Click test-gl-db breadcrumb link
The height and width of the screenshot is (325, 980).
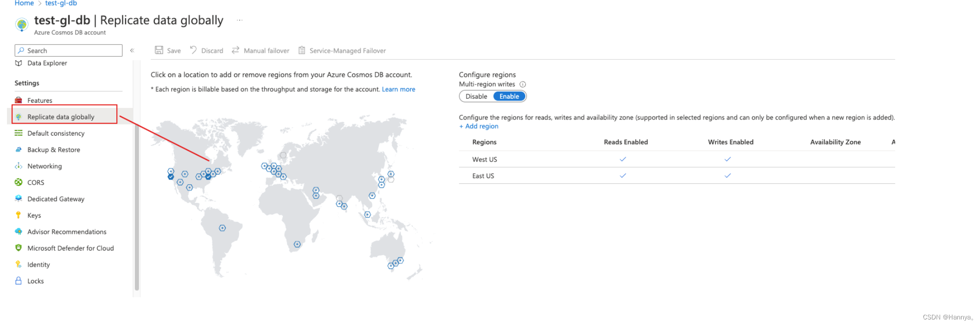coord(61,3)
